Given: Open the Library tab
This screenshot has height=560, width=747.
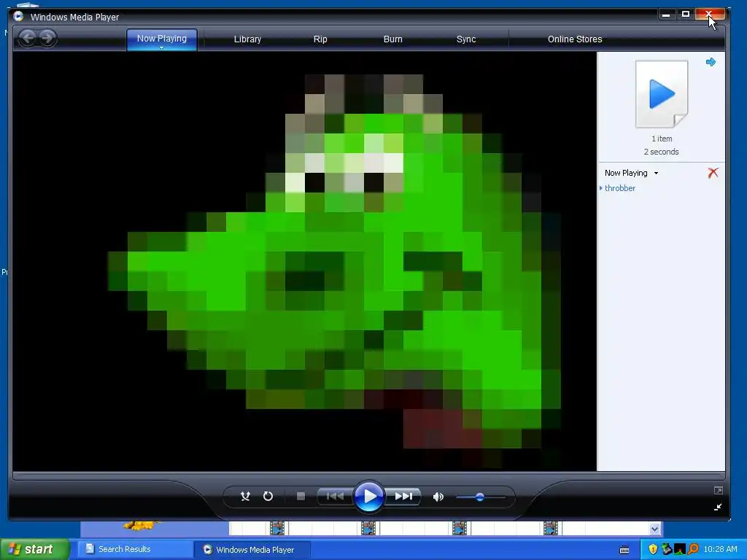Looking at the screenshot, I should (x=247, y=39).
